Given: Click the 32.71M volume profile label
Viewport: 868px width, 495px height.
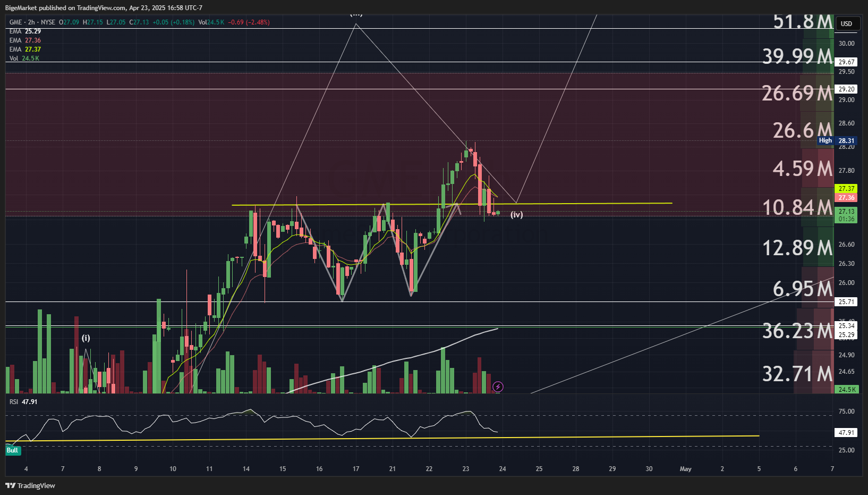Looking at the screenshot, I should [797, 374].
